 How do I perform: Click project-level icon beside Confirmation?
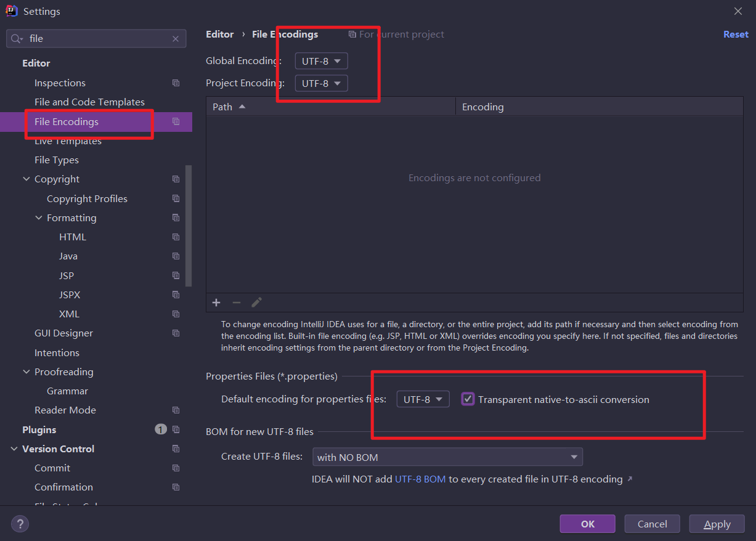(x=176, y=487)
